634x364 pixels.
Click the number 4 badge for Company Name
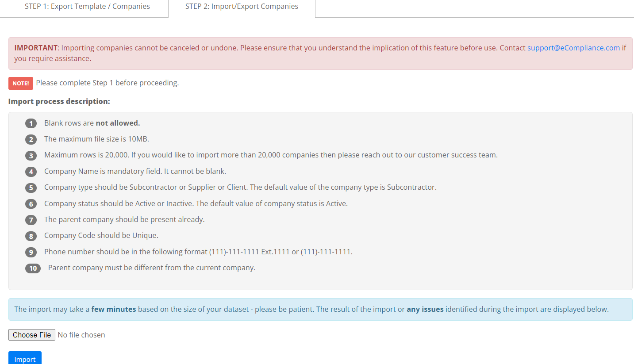point(31,172)
